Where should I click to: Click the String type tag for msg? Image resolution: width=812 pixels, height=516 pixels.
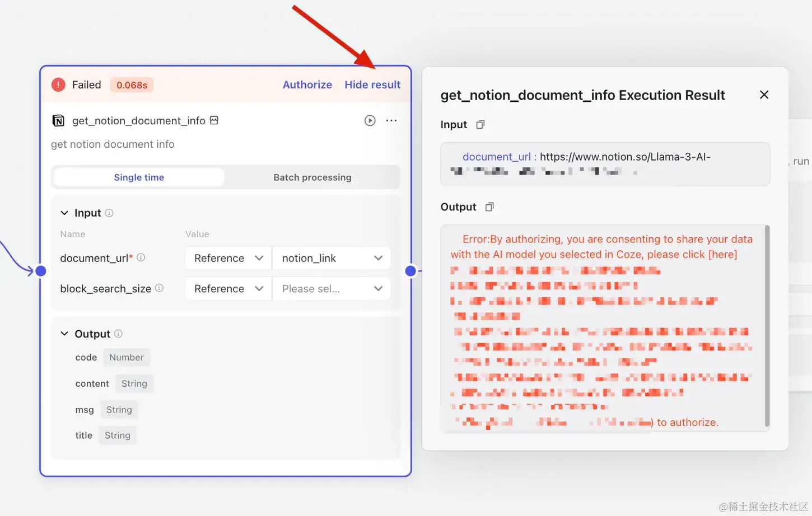click(x=119, y=410)
